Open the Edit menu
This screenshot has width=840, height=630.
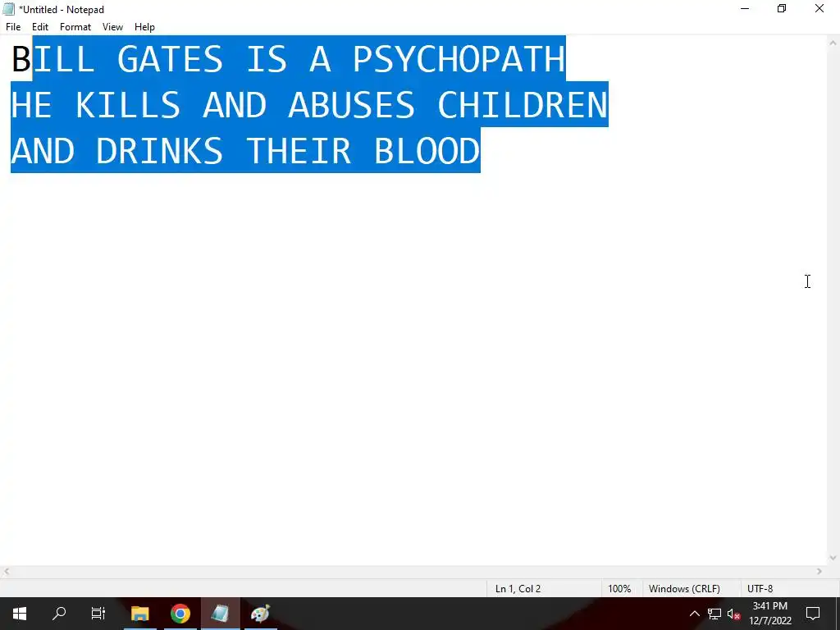pos(40,27)
